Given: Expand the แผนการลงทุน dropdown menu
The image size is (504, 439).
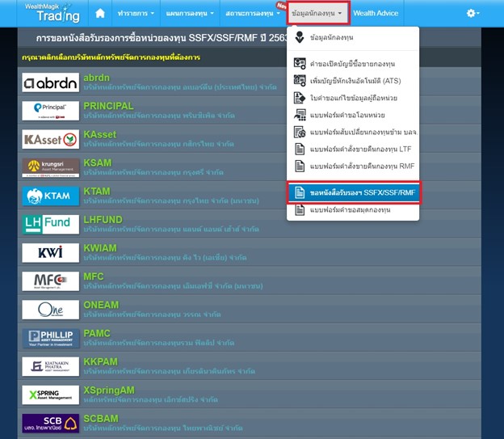Looking at the screenshot, I should 190,13.
